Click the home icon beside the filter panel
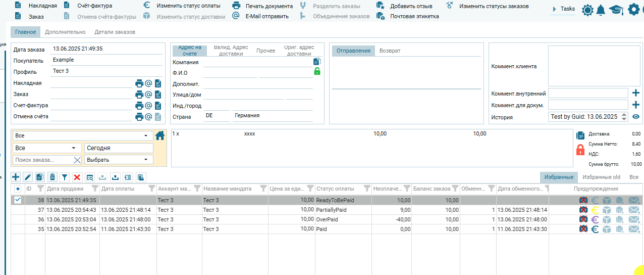 [160, 135]
